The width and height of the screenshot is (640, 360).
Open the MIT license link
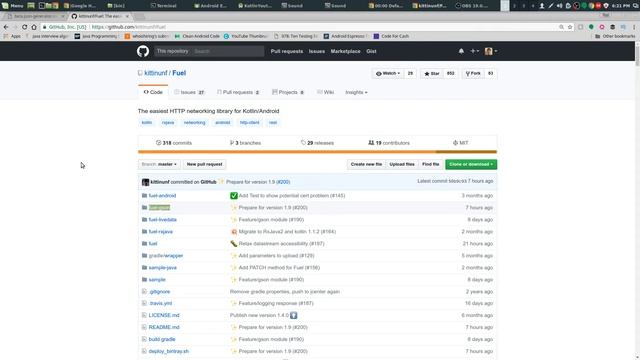[460, 143]
